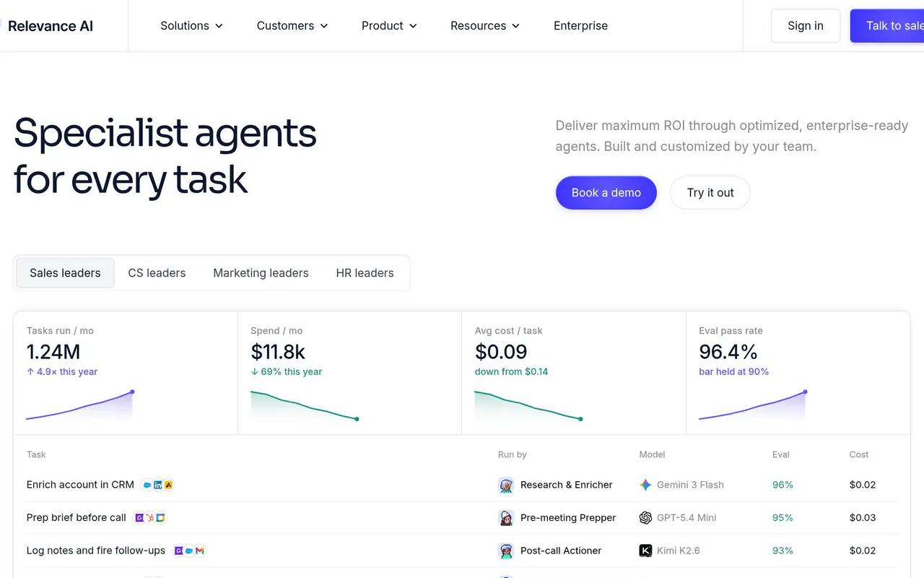The height and width of the screenshot is (578, 924).
Task: Expand the Resources menu chevron
Action: (516, 26)
